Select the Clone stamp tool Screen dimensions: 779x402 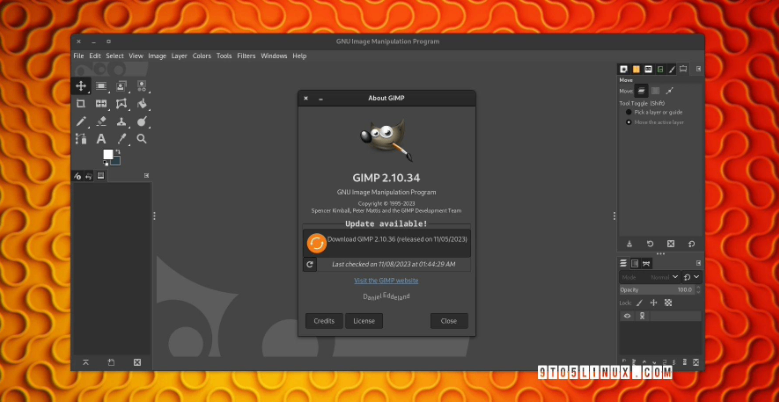[121, 121]
